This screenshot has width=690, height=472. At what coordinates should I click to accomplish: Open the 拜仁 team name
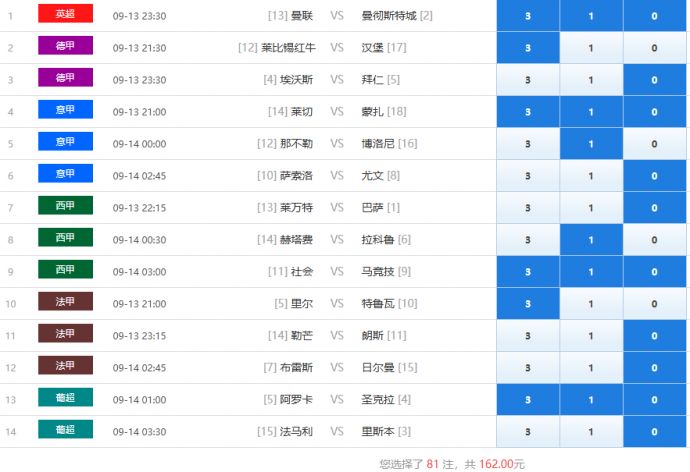[372, 80]
